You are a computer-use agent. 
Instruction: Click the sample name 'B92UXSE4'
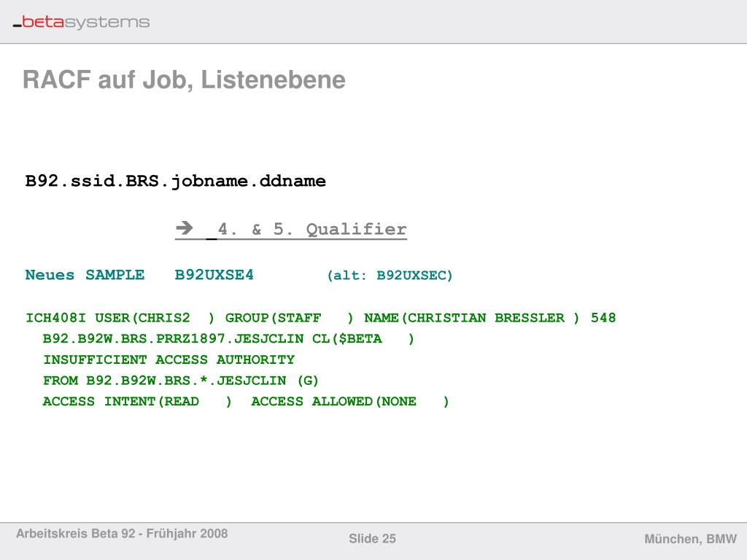[214, 275]
